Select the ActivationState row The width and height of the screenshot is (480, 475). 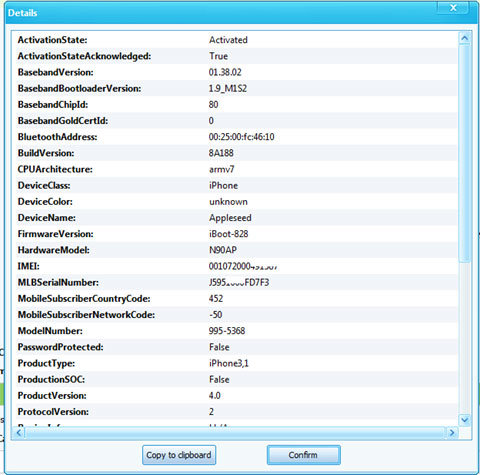[x=237, y=40]
